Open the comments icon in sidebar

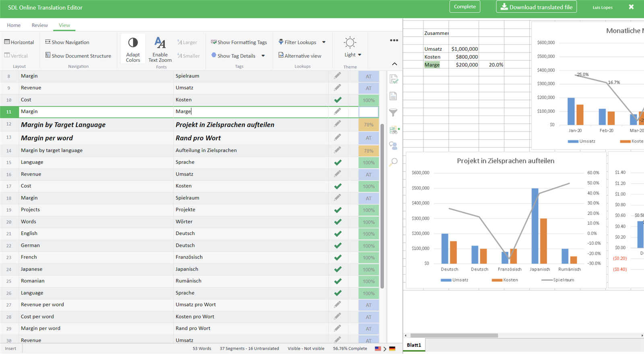pyautogui.click(x=393, y=145)
